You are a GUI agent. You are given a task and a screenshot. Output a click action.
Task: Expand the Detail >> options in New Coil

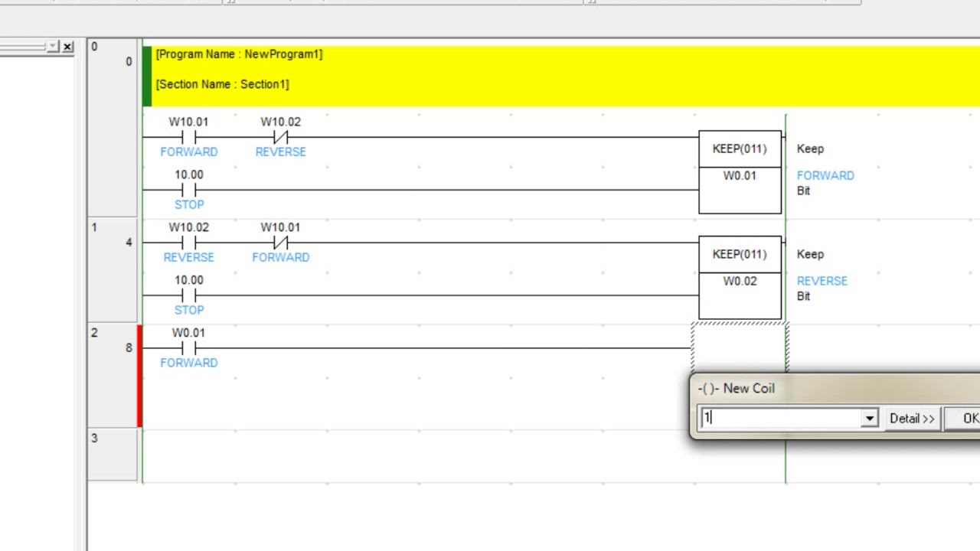pos(912,419)
